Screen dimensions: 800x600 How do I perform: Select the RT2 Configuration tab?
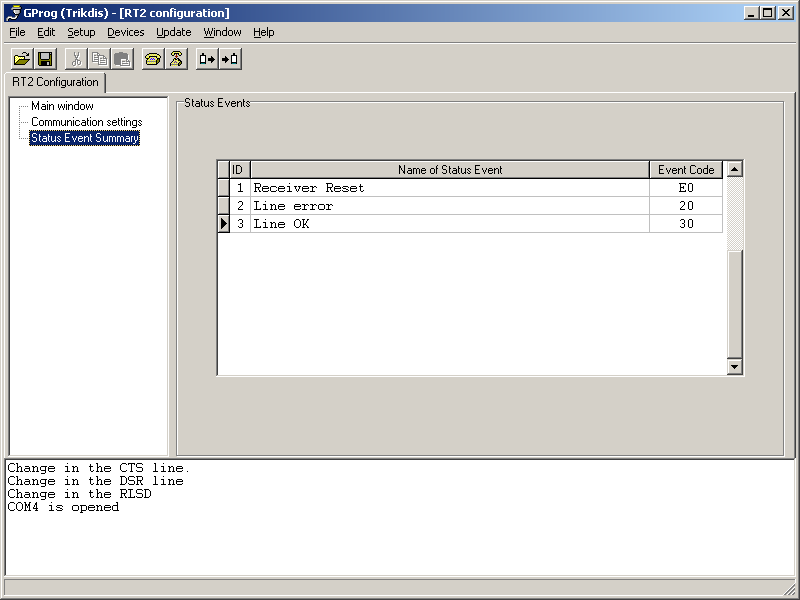[55, 82]
